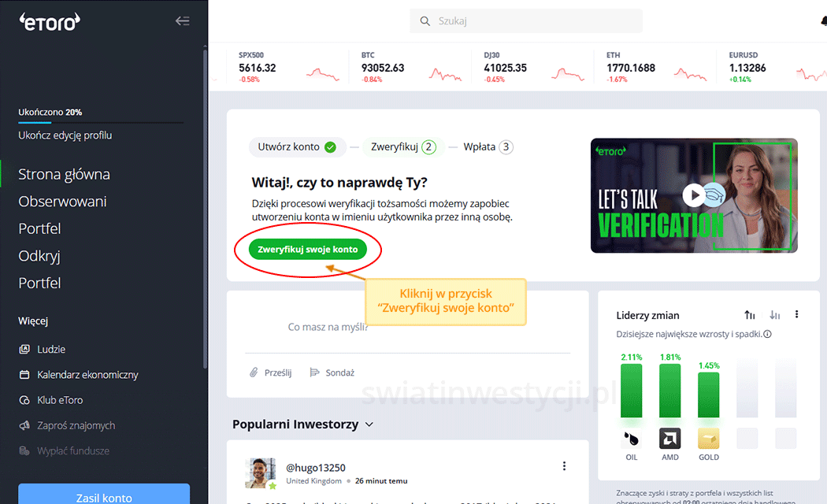
Task: Click the search magnifier icon
Action: pos(425,21)
